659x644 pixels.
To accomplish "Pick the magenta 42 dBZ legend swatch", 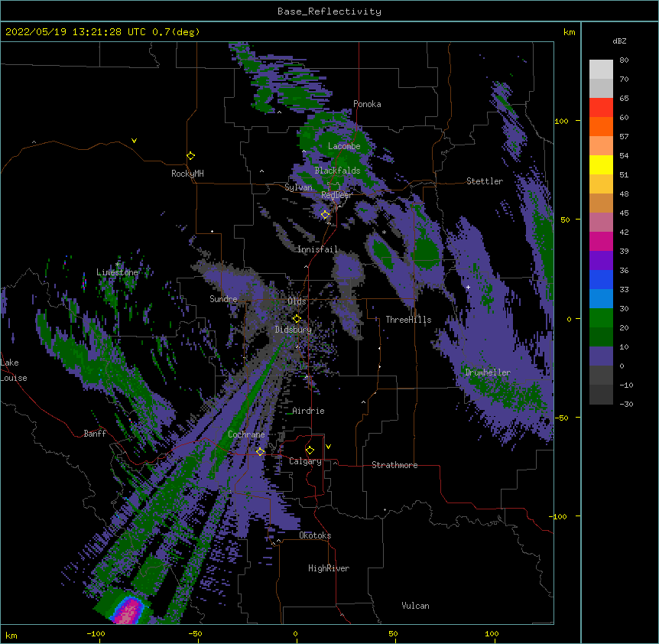I will pyautogui.click(x=601, y=241).
